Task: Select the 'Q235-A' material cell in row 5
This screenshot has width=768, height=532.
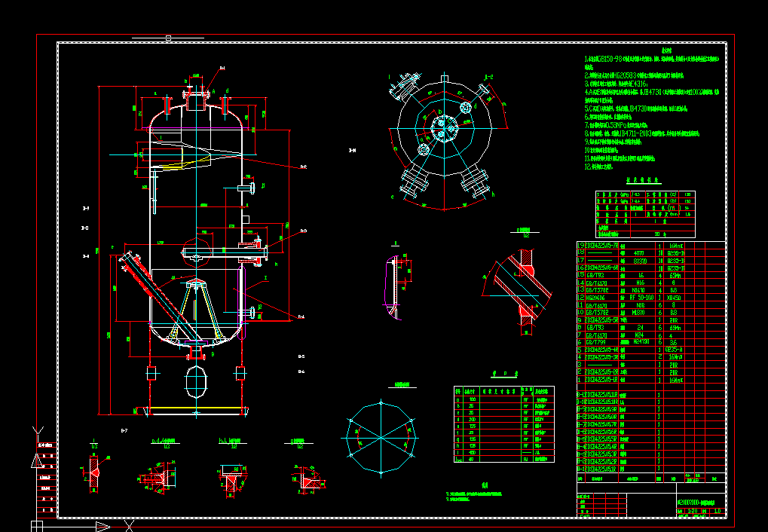Action: [x=675, y=350]
